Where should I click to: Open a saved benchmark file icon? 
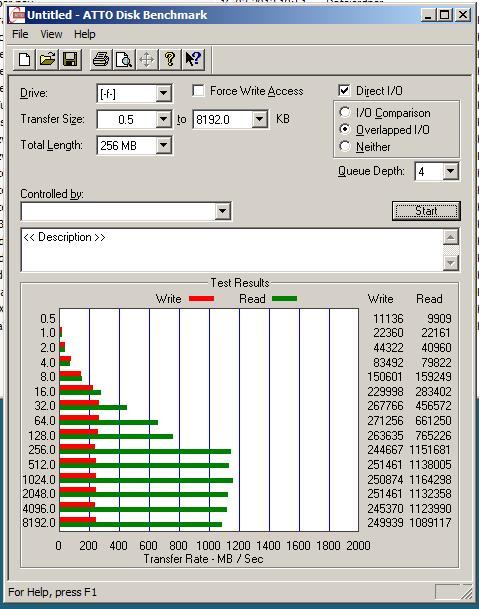47,59
